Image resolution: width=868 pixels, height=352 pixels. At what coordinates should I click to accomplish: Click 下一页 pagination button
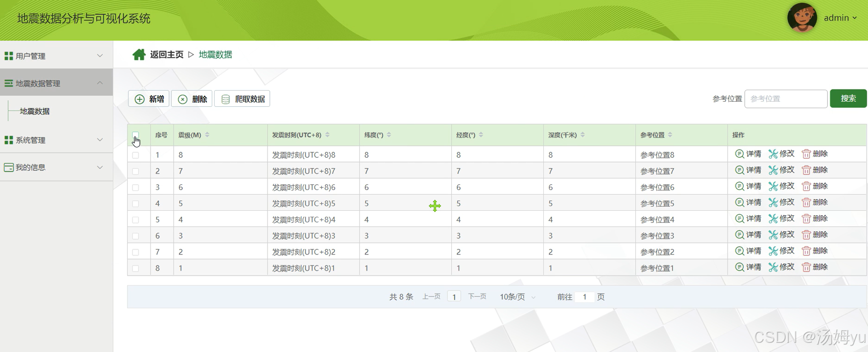click(x=477, y=296)
